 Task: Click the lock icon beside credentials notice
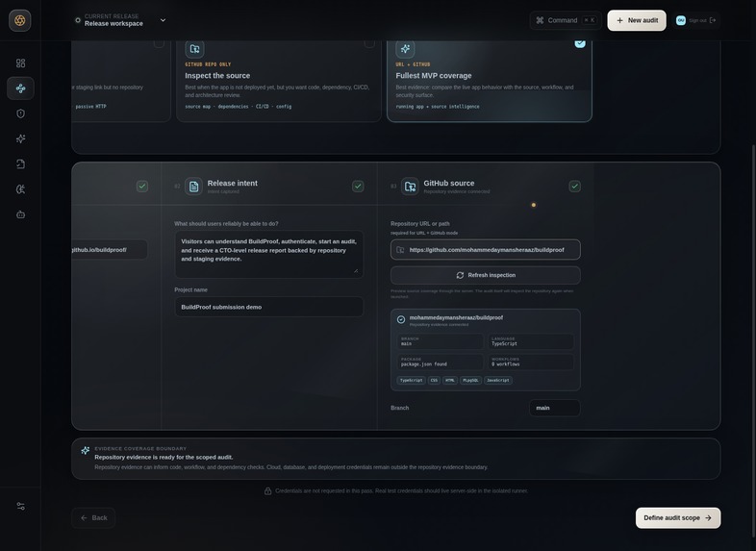pyautogui.click(x=267, y=490)
